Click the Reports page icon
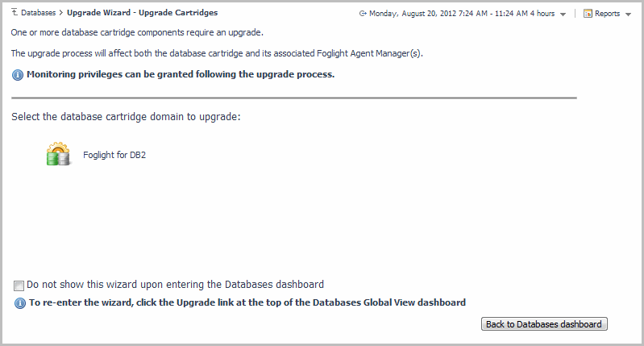The image size is (644, 346). coord(588,14)
